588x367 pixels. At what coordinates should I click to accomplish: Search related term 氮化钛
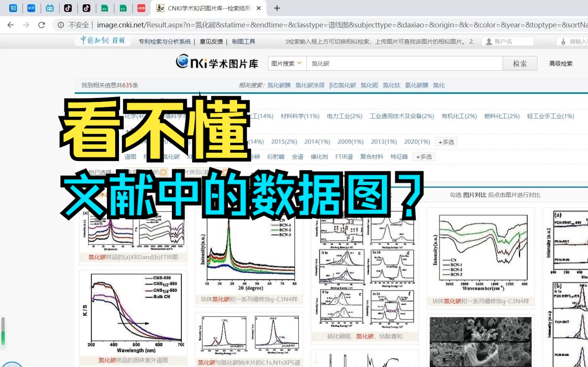[391, 85]
